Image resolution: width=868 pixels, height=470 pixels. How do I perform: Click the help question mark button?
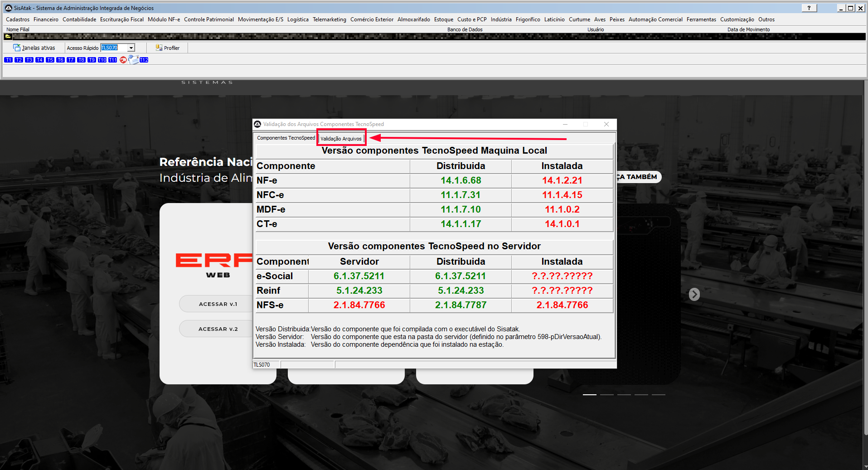click(x=809, y=8)
